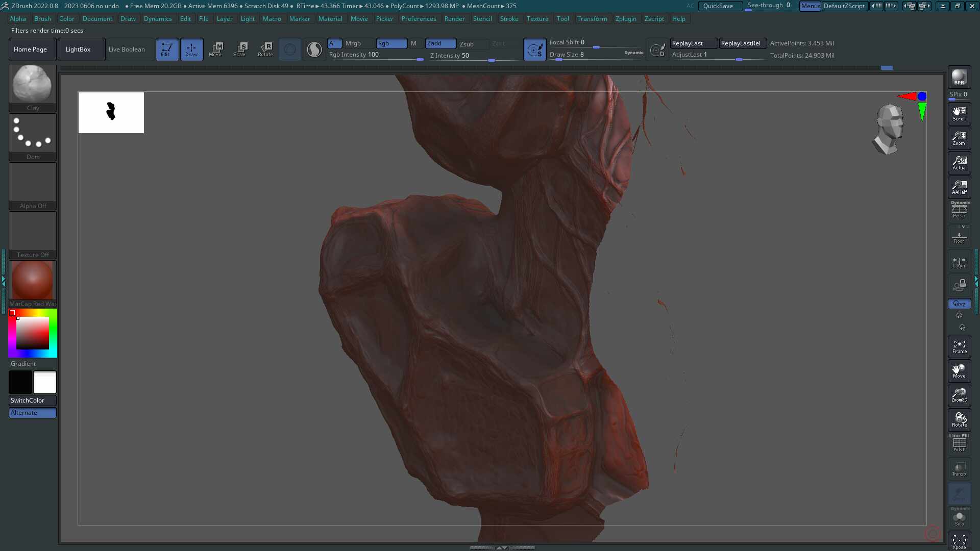
Task: Open the MatCap Red Wax material picker
Action: click(x=32, y=281)
